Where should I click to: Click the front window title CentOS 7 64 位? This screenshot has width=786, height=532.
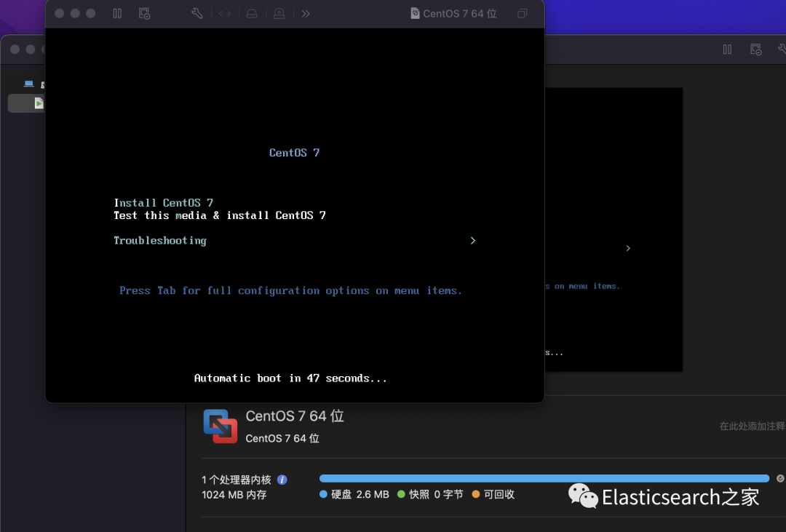pos(460,14)
